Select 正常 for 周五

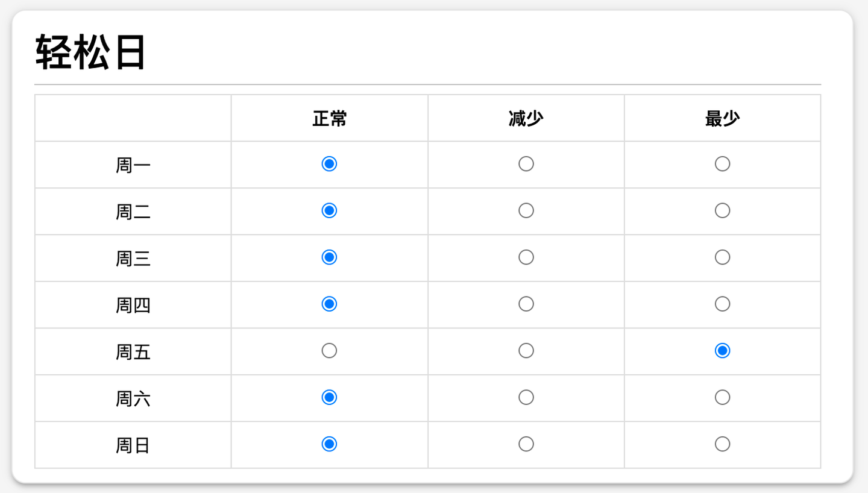[x=329, y=351]
